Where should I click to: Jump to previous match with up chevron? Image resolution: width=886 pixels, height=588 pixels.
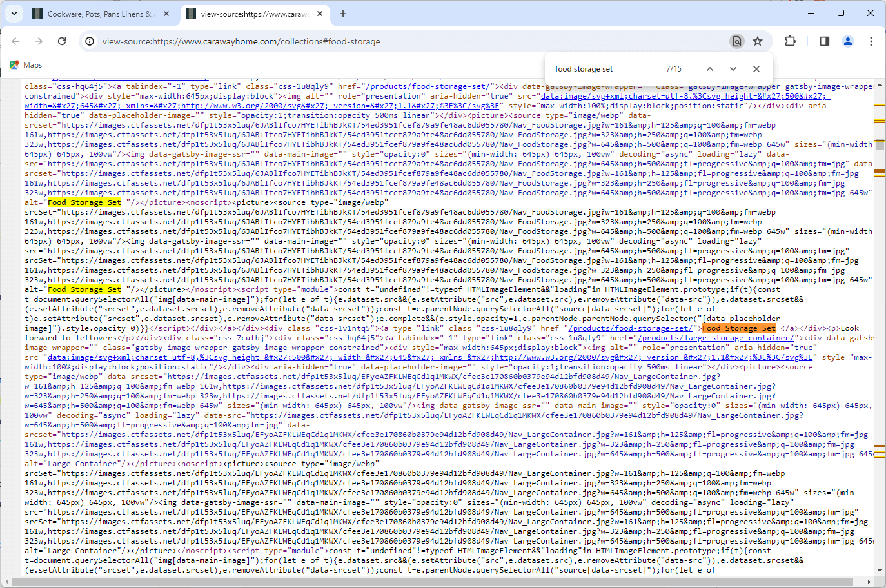tap(710, 68)
